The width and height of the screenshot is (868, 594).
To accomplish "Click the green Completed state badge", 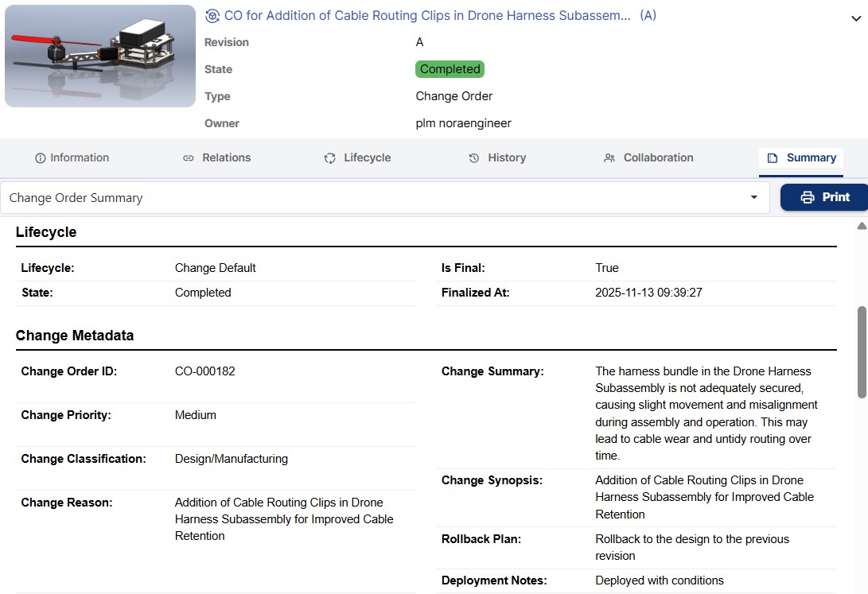I will 450,69.
